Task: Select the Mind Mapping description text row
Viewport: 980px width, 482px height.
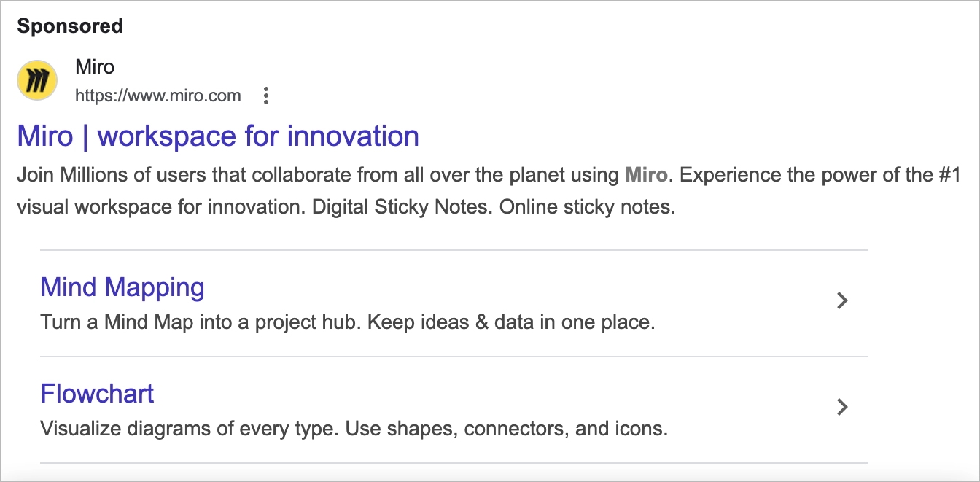Action: [x=348, y=322]
